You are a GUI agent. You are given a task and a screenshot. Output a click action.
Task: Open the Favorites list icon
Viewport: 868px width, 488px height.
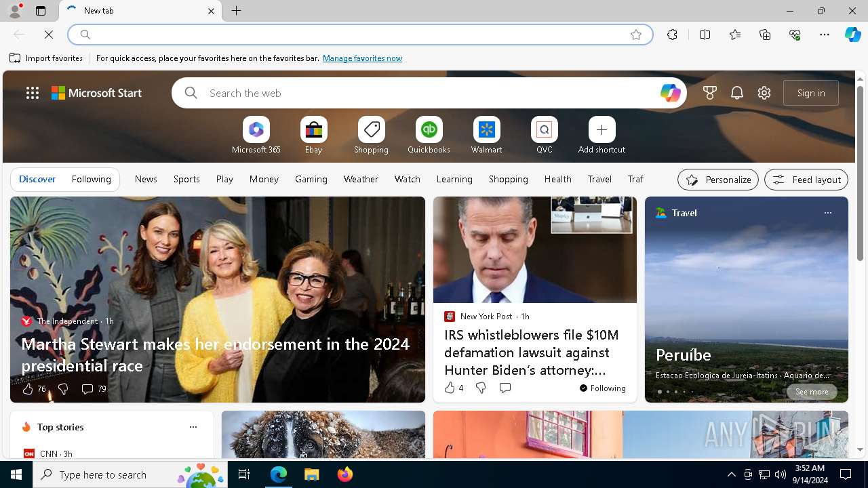coord(735,35)
